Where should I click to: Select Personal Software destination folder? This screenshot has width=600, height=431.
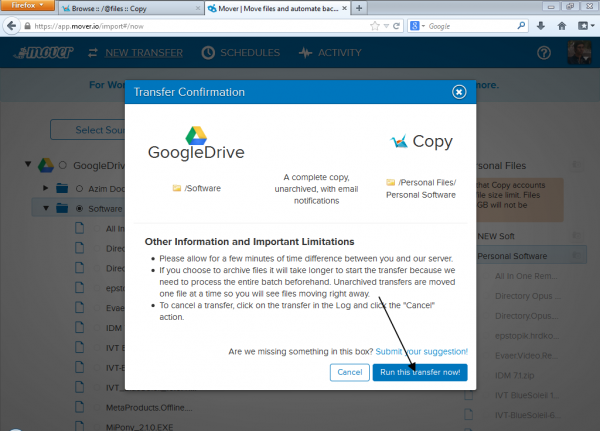[x=512, y=256]
